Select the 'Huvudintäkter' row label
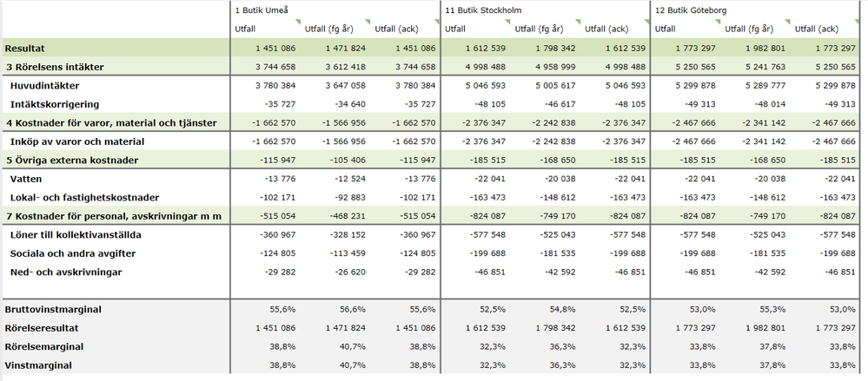This screenshot has width=868, height=381. click(43, 85)
